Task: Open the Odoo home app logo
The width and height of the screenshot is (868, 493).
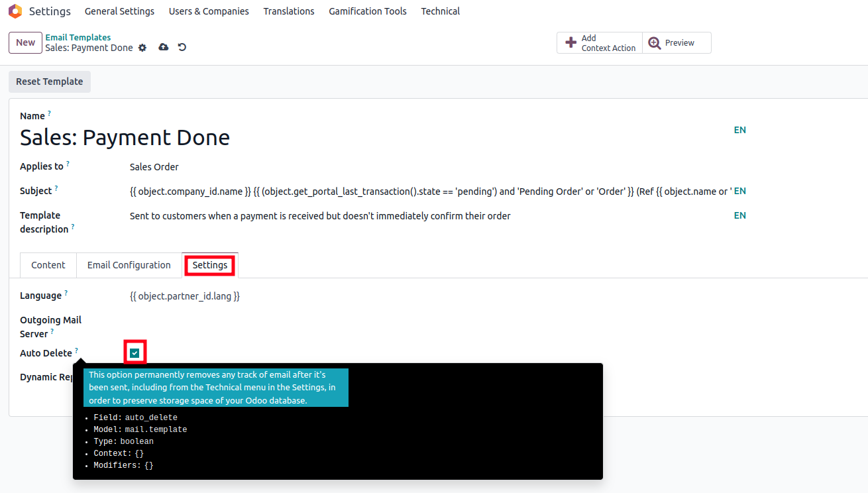Action: pyautogui.click(x=15, y=11)
